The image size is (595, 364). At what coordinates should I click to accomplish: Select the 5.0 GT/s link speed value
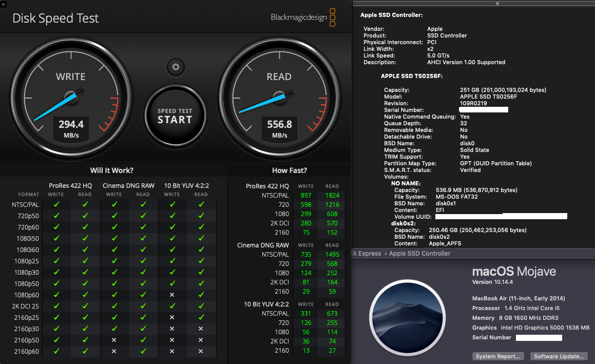[x=438, y=55]
